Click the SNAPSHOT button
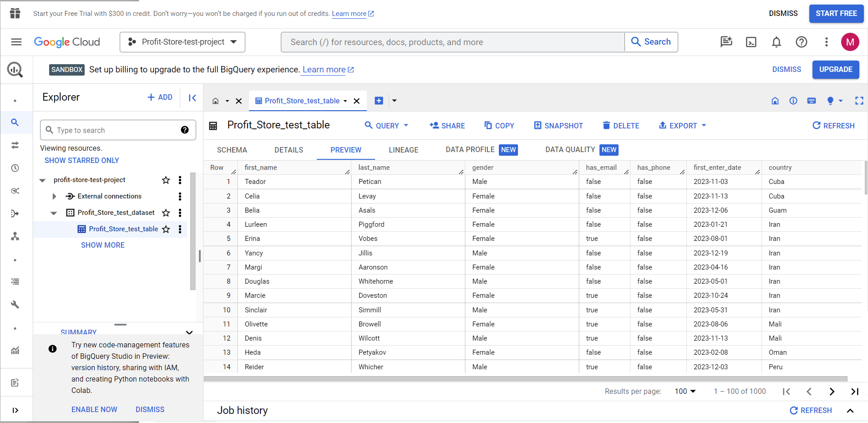The image size is (868, 423). (558, 126)
